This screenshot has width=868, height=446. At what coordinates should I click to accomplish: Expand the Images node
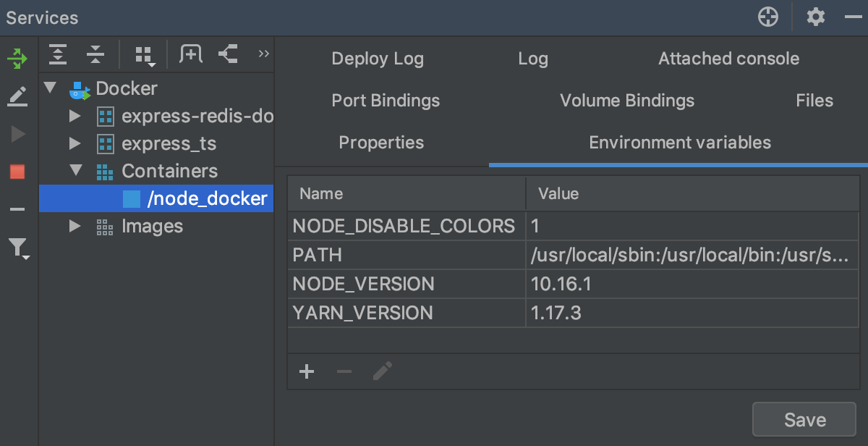73,226
